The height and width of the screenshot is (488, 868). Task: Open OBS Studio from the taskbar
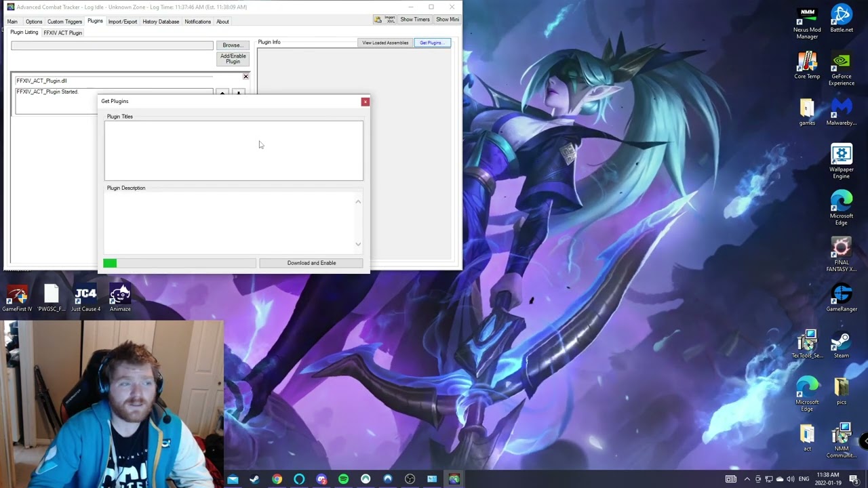[410, 479]
